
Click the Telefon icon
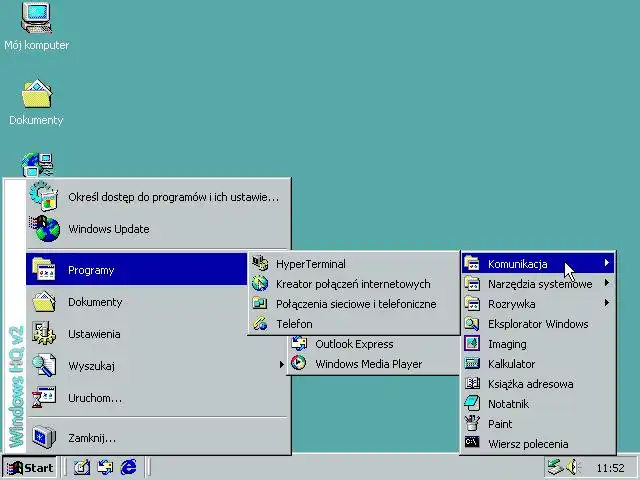pos(260,323)
